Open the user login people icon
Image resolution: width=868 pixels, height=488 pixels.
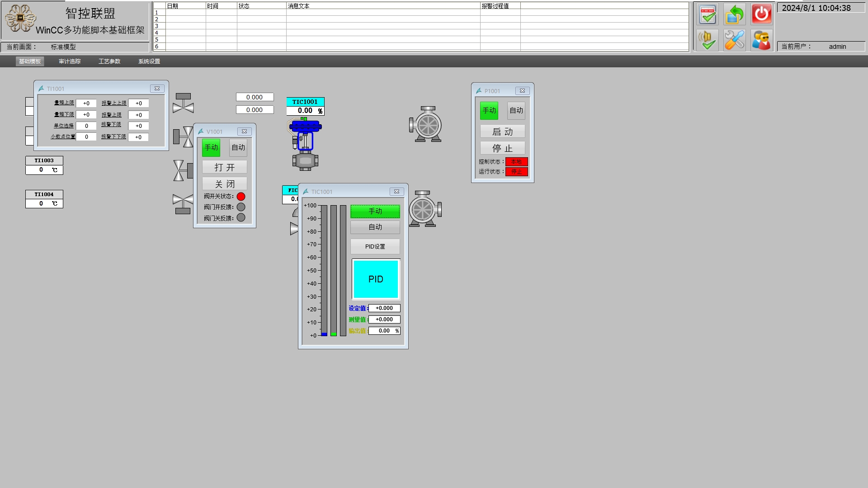pyautogui.click(x=761, y=40)
